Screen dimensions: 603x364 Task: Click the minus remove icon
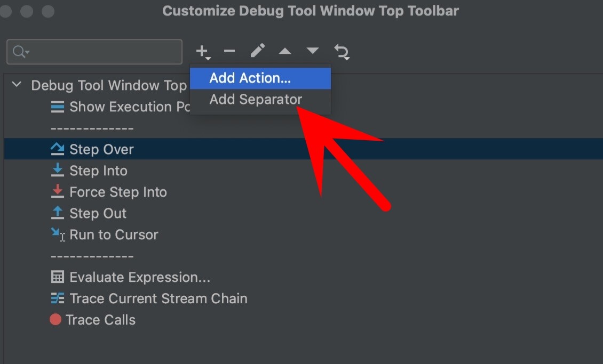pyautogui.click(x=229, y=52)
